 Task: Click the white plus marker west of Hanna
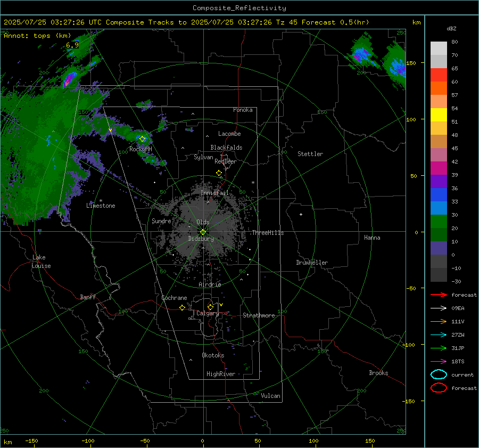coord(301,214)
